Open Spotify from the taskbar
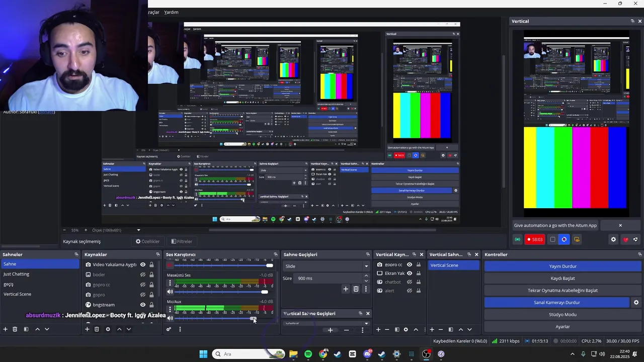Viewport: 644px width, 362px height. (x=308, y=354)
